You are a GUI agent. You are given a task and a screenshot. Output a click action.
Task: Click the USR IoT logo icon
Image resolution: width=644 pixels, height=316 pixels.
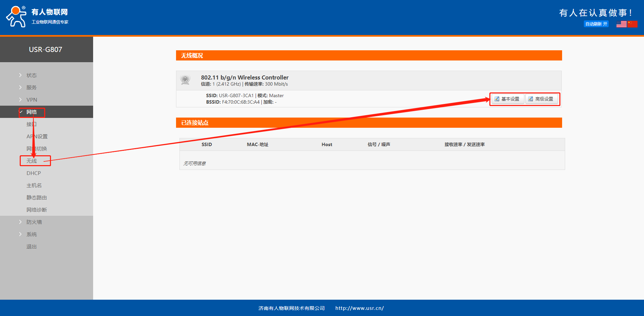click(16, 16)
